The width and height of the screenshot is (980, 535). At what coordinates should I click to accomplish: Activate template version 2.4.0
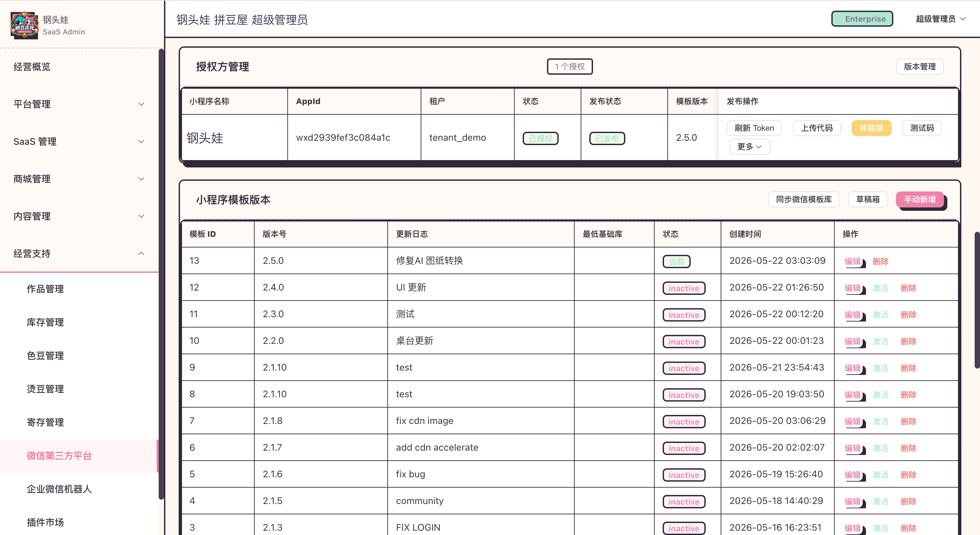point(880,288)
